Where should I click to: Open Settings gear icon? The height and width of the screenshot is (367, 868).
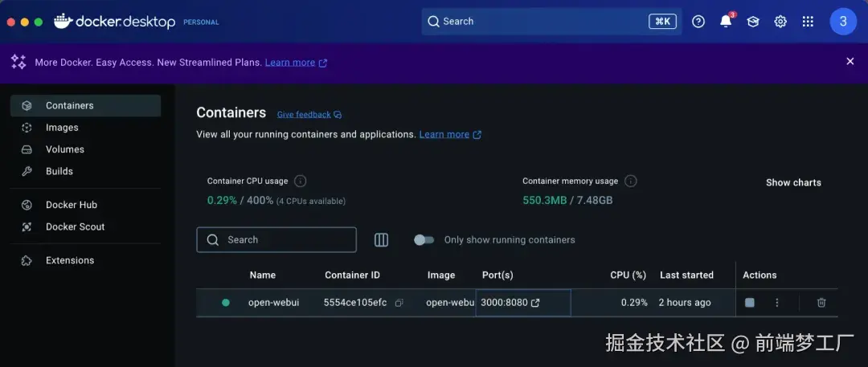click(x=780, y=22)
